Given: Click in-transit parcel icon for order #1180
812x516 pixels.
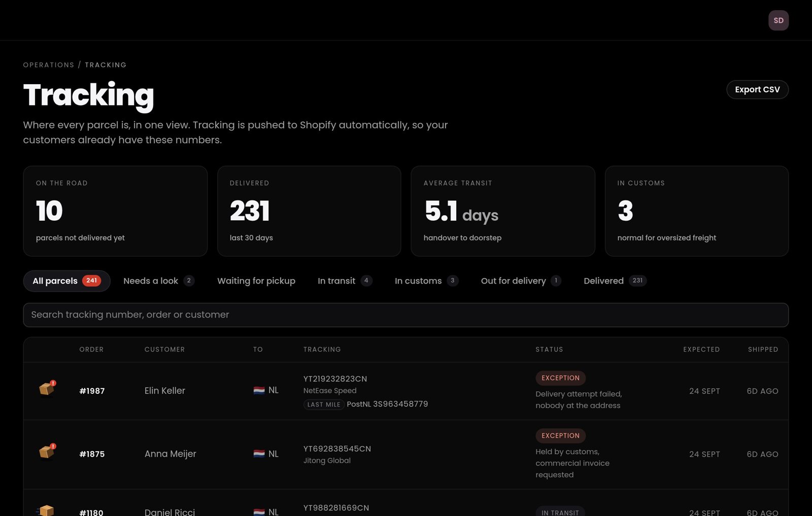Looking at the screenshot, I should click(x=46, y=510).
